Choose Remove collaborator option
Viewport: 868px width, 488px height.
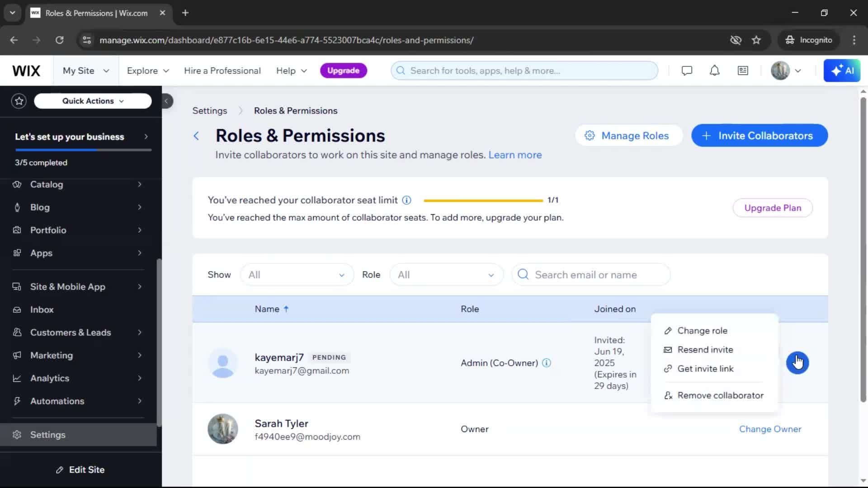[x=714, y=395]
